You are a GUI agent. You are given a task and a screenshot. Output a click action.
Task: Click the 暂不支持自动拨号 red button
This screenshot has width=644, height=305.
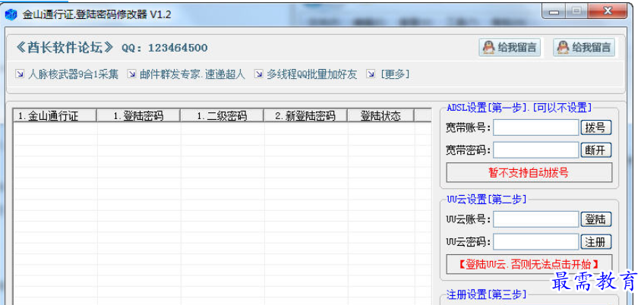click(529, 172)
